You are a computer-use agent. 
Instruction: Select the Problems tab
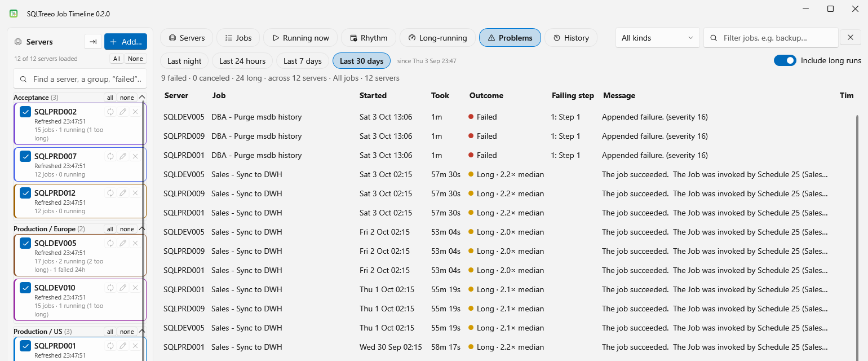click(x=510, y=38)
